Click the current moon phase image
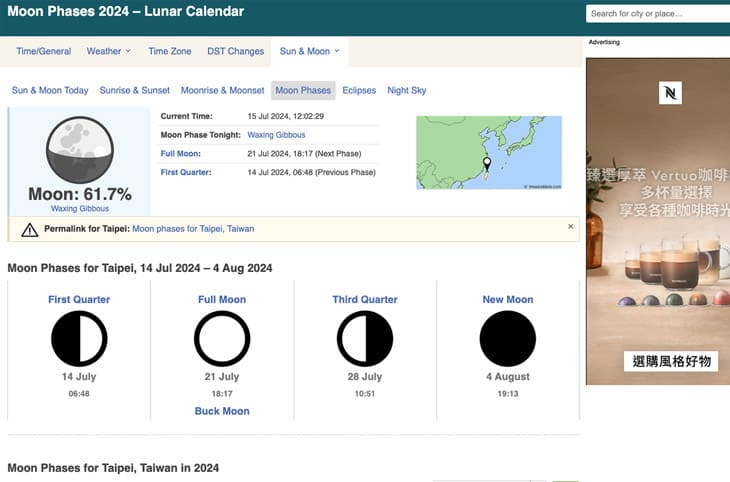Screen dimensions: 730x482 (x=80, y=149)
